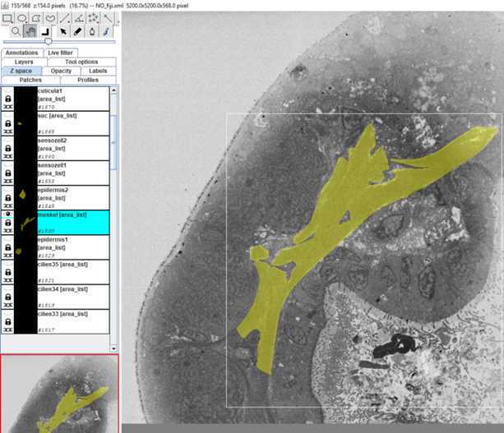Click link icon on sensozell2 row
The width and height of the screenshot is (504, 433).
coord(7,156)
